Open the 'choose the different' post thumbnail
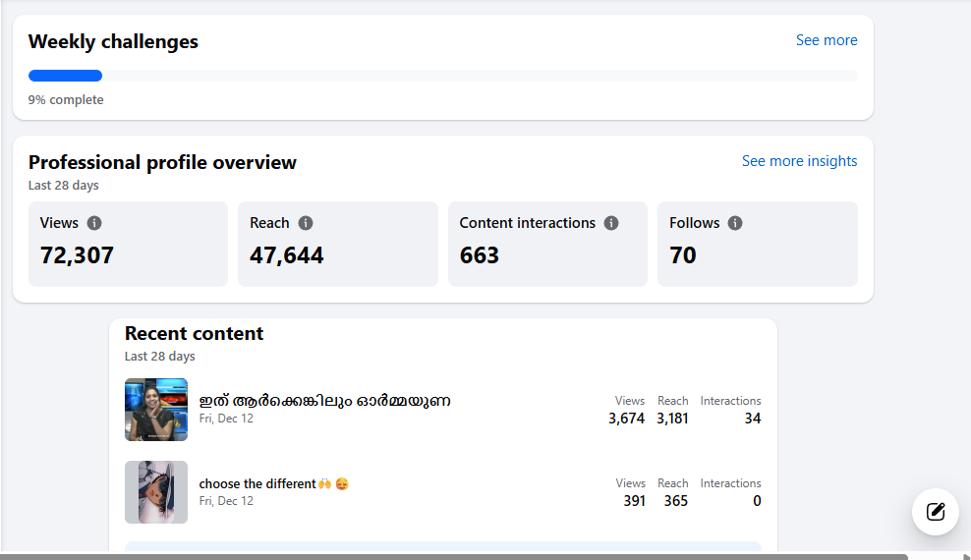The width and height of the screenshot is (971, 560). coord(156,492)
